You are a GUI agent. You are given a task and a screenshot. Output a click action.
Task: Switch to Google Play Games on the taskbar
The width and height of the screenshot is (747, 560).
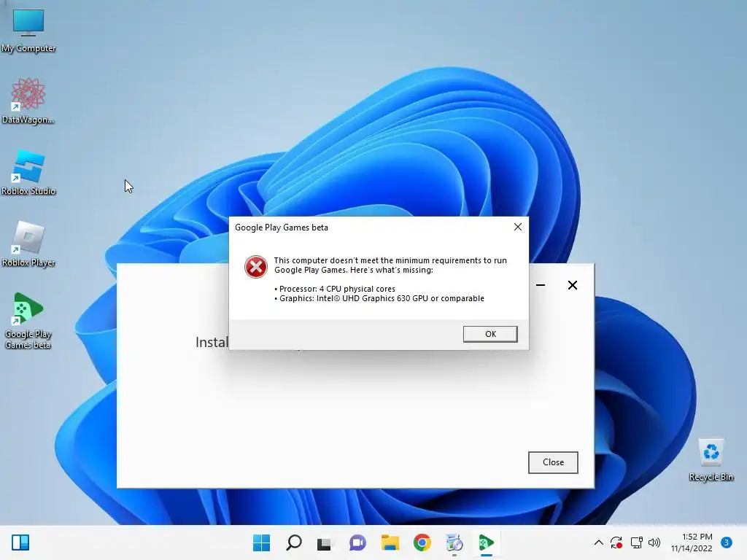[x=487, y=542]
